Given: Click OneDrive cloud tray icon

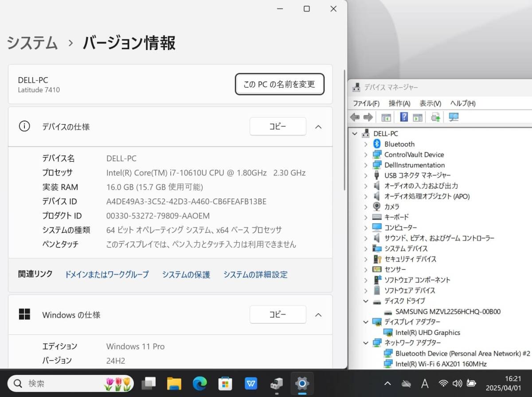Looking at the screenshot, I should (406, 383).
